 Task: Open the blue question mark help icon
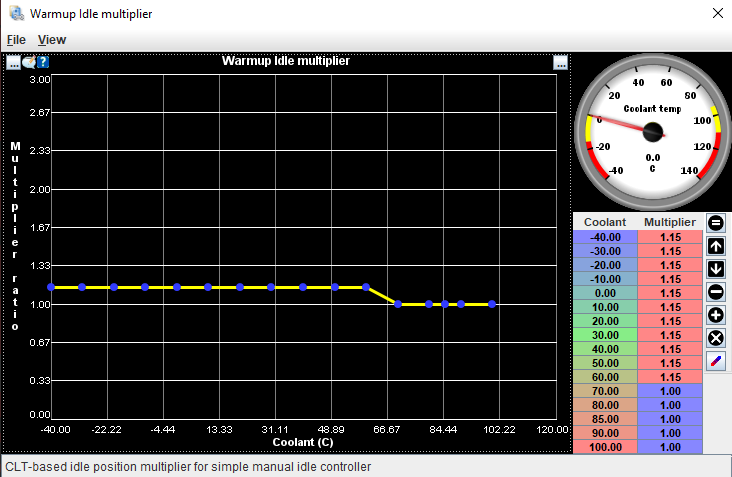pos(43,62)
